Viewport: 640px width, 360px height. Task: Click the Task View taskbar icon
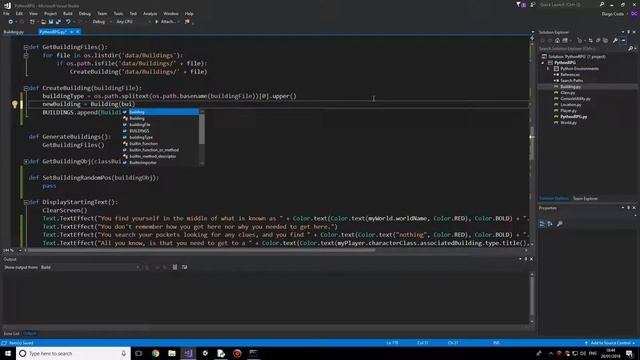139,353
